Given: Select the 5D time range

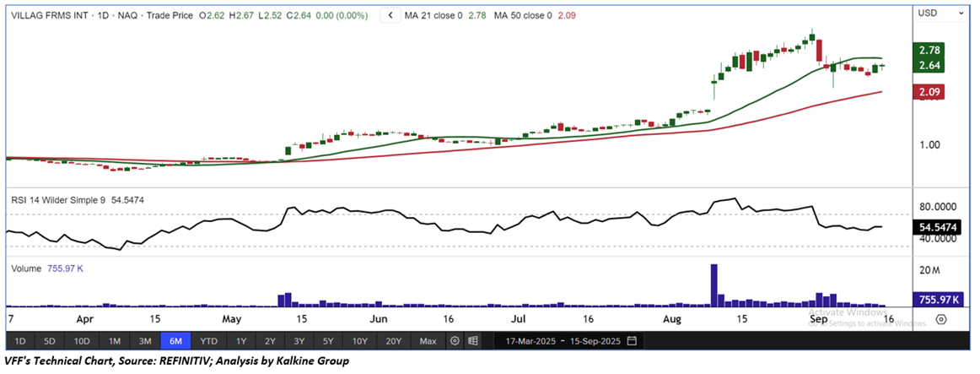Looking at the screenshot, I should click(50, 341).
